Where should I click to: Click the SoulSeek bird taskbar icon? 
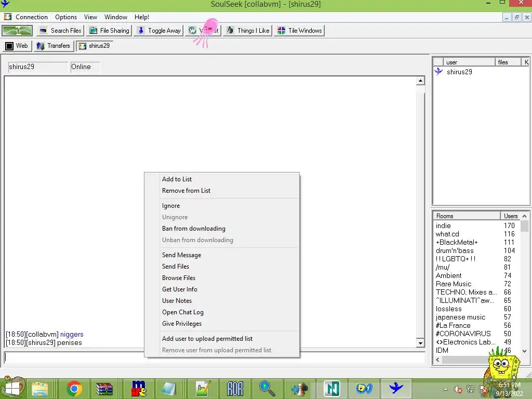pos(396,388)
